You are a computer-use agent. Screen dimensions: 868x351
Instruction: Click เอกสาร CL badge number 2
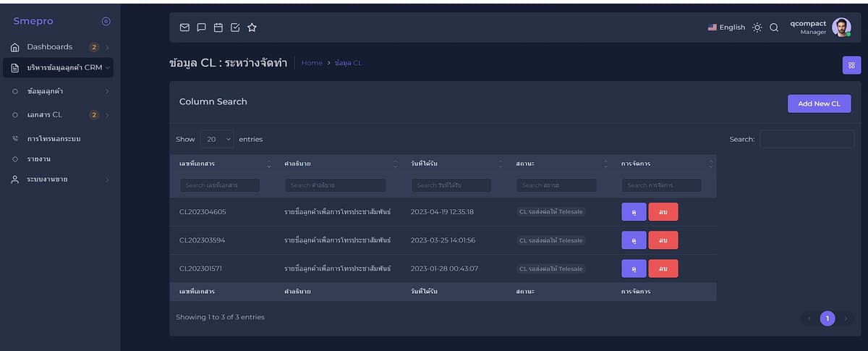94,114
